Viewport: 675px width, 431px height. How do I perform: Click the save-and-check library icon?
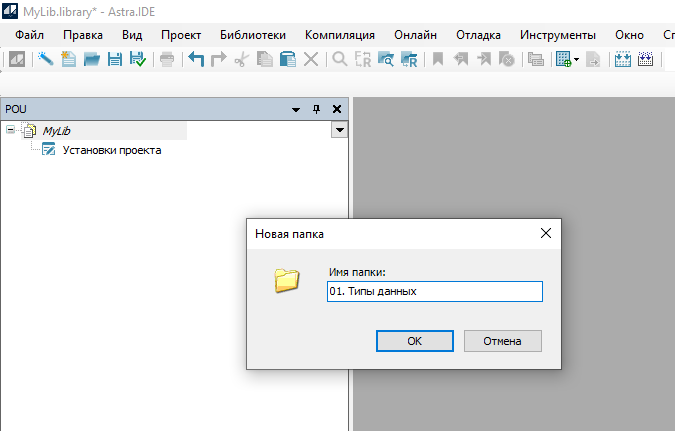pyautogui.click(x=137, y=59)
